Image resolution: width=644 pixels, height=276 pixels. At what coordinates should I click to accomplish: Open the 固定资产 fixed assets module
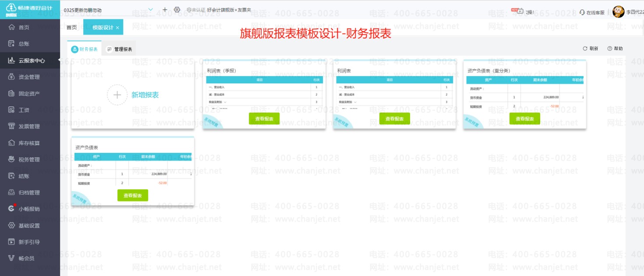tap(29, 93)
